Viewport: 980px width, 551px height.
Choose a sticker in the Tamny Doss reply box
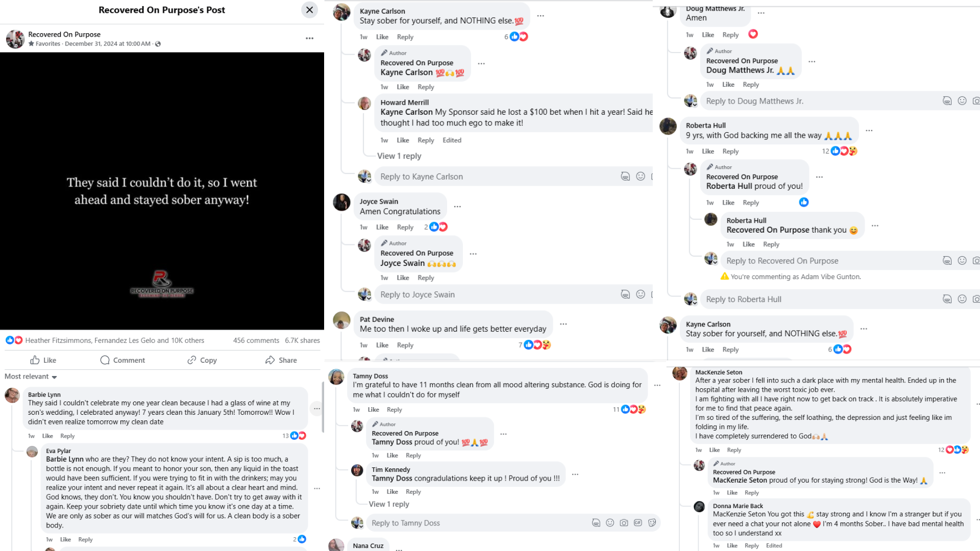652,522
